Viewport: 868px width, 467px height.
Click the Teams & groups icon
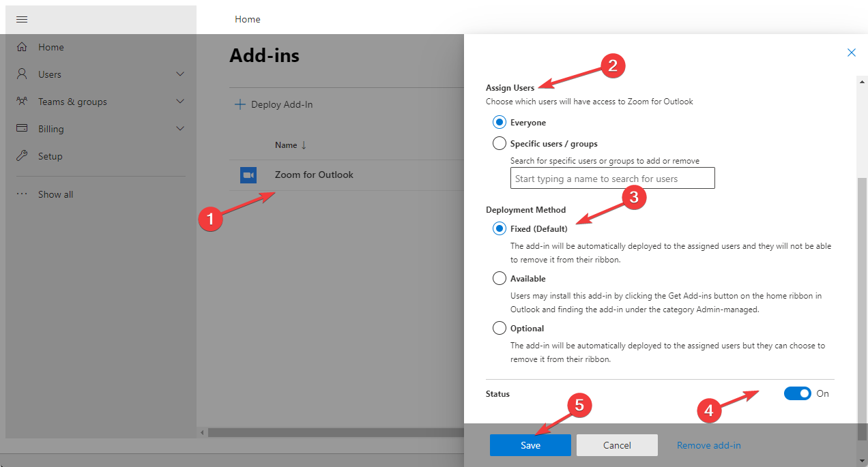click(23, 101)
